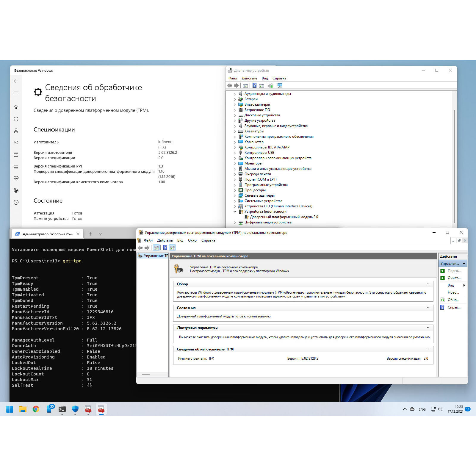The width and height of the screenshot is (476, 476).
Task: Show hidden tray icons chevron
Action: 405,409
